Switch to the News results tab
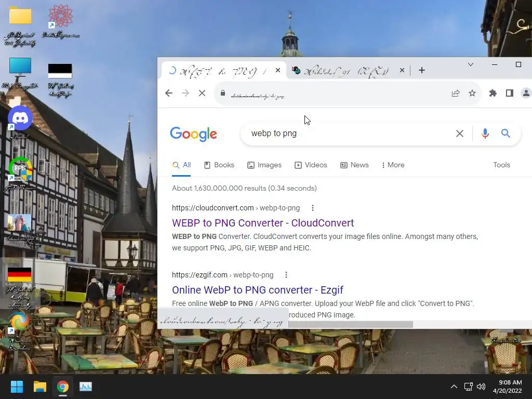532x399 pixels. [354, 165]
